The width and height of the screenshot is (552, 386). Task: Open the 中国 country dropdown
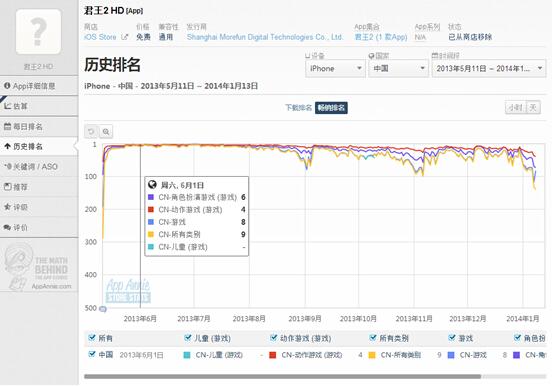(398, 68)
